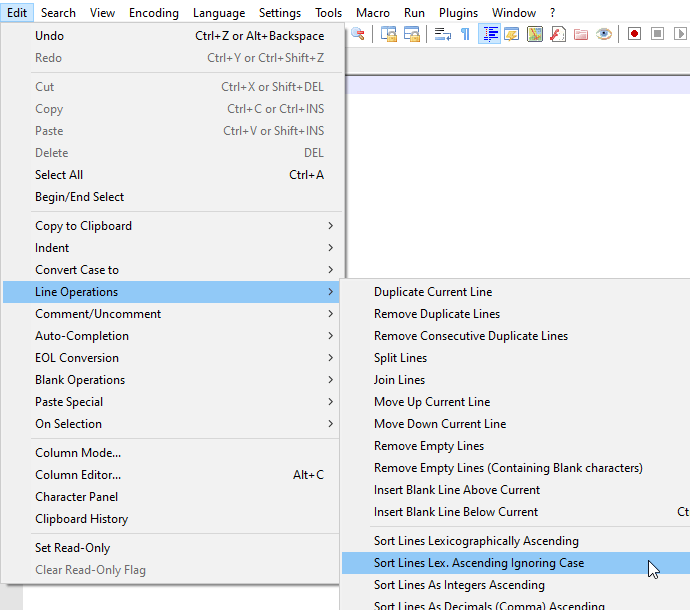Image resolution: width=690 pixels, height=610 pixels.
Task: Open the Window menu
Action: 514,13
